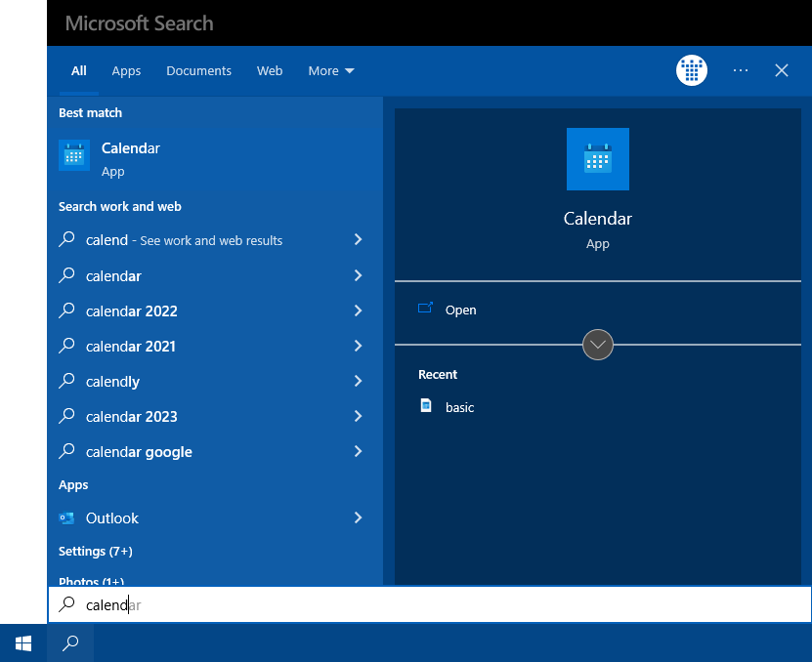Screen dimensions: 812x662
Task: Switch to the Web tab
Action: tap(270, 71)
